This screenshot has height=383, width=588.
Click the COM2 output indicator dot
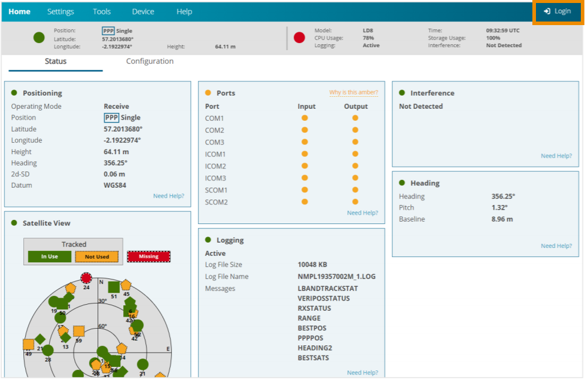click(x=355, y=130)
